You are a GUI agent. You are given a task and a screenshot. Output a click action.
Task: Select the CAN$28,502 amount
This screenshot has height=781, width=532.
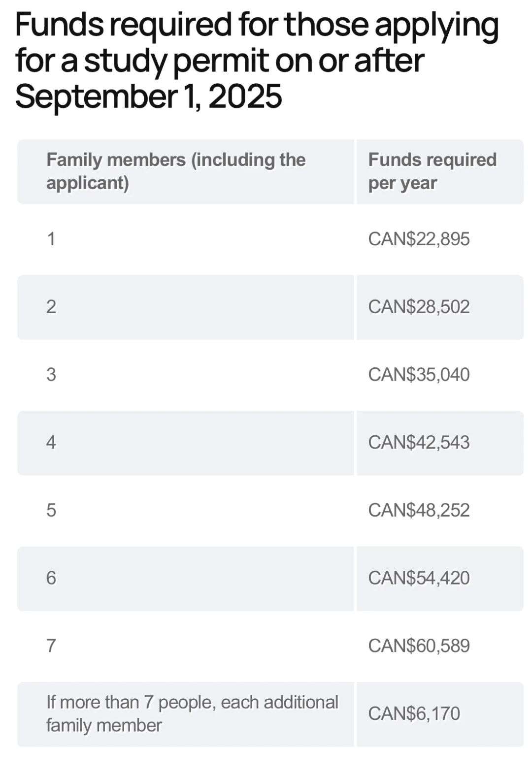tap(419, 307)
